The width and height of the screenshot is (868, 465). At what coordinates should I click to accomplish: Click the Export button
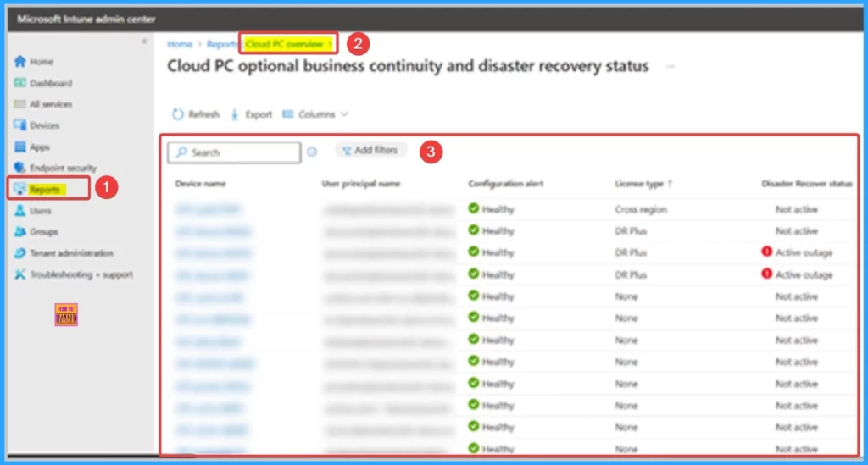coord(252,114)
